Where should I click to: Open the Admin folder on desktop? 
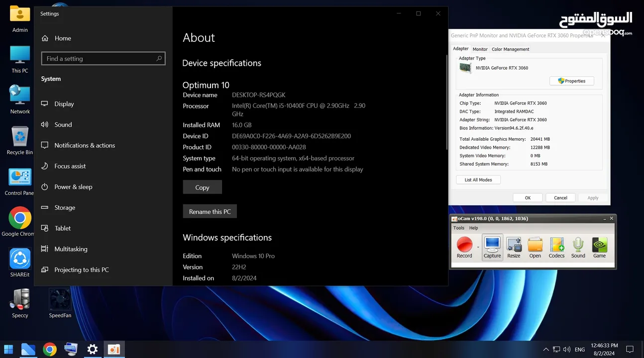click(x=20, y=19)
